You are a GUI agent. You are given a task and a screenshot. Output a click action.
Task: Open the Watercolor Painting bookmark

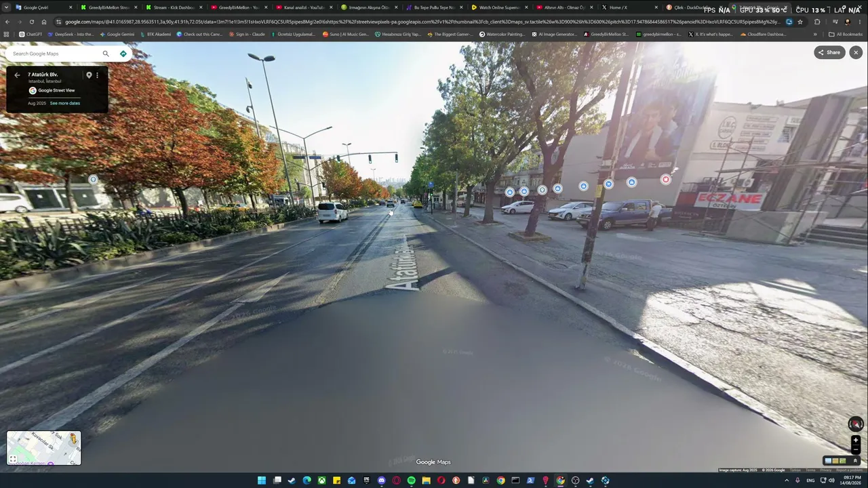[502, 34]
